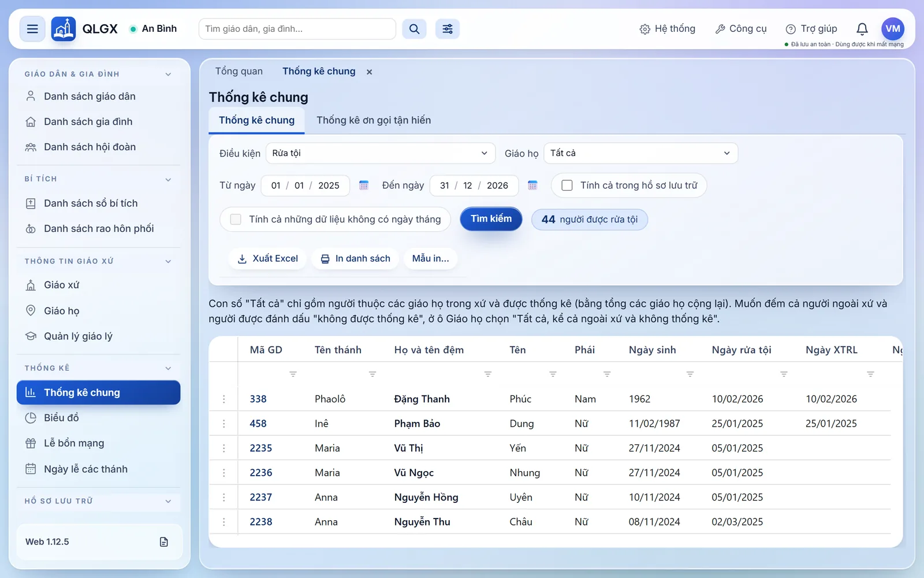
Task: Click the Web 1.12.5 release notes icon
Action: pos(164,542)
